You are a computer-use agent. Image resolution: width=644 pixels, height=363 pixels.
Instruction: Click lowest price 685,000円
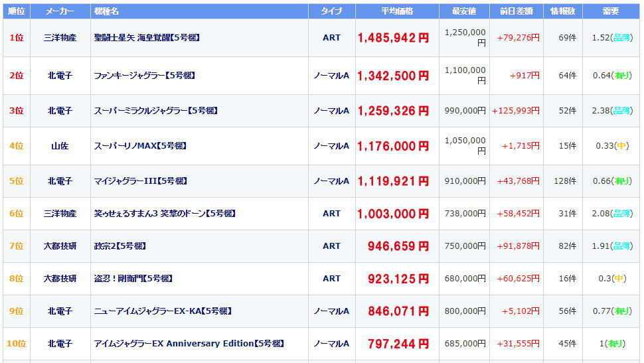465,343
